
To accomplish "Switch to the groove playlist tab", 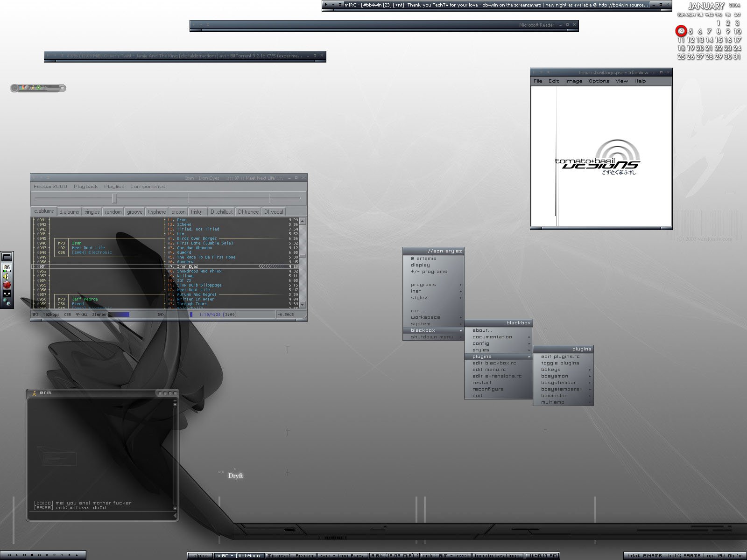I will pyautogui.click(x=134, y=212).
